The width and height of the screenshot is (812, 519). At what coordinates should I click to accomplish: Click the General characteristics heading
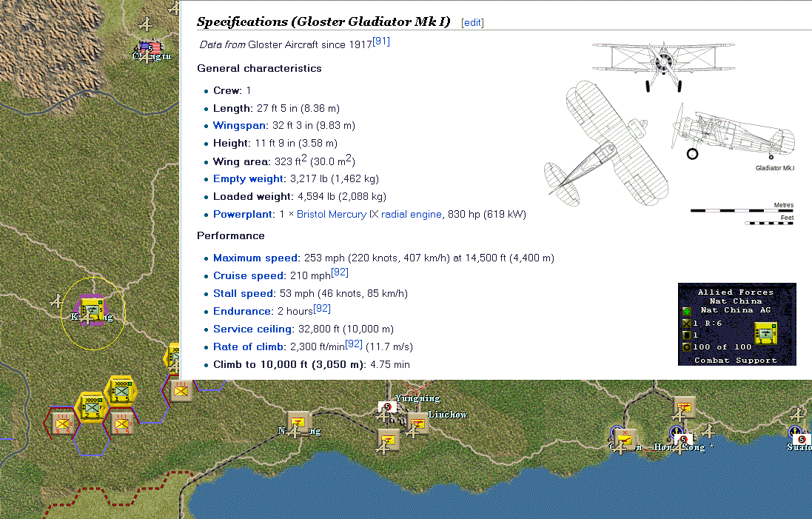coord(259,68)
